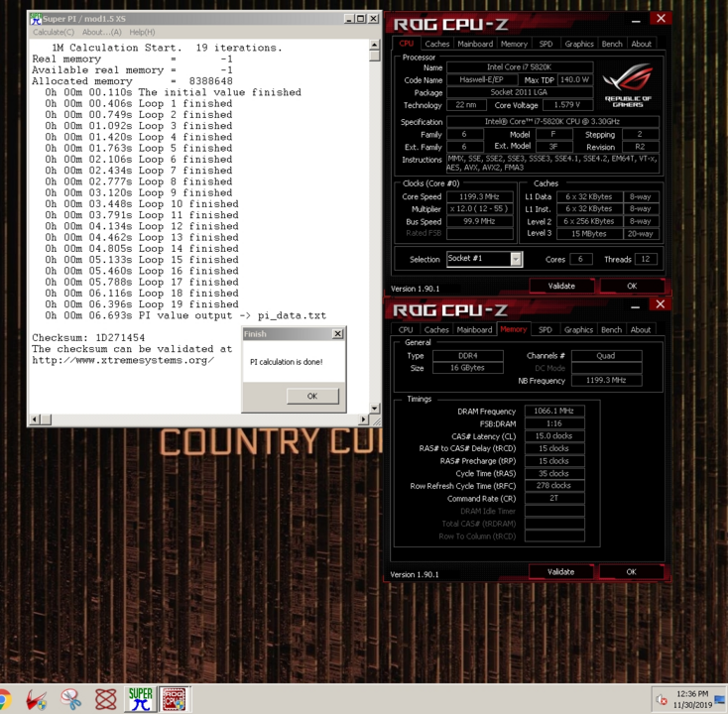The width and height of the screenshot is (728, 714).
Task: Open Super PI from the taskbar
Action: (140, 699)
